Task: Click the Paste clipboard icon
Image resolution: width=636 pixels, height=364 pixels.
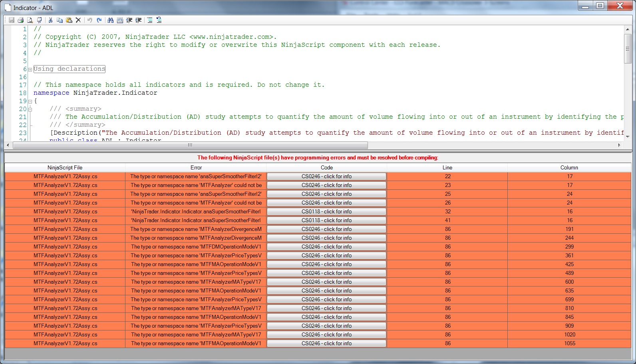Action: (x=69, y=20)
